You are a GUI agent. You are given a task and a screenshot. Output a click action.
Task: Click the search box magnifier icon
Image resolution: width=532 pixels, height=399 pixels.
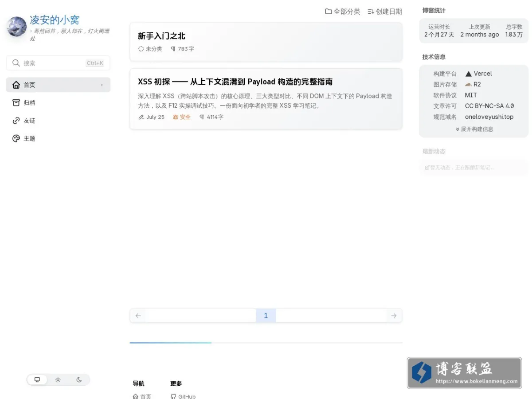pyautogui.click(x=16, y=63)
